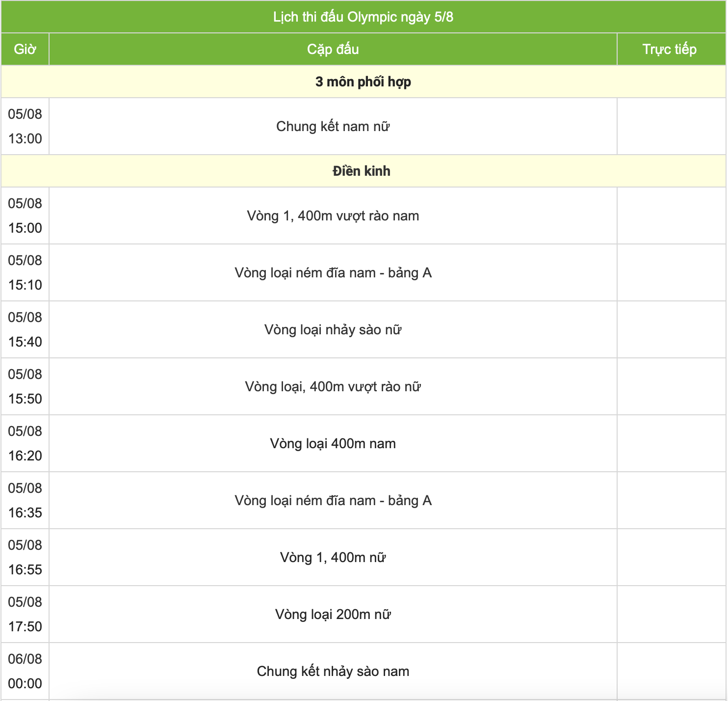
Task: Click the 15:40 time cell
Action: 25,329
